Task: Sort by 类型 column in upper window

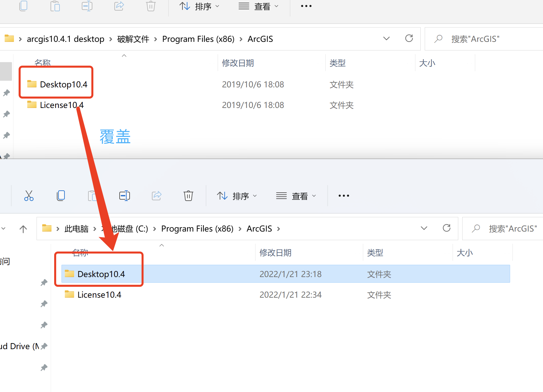Action: point(338,63)
